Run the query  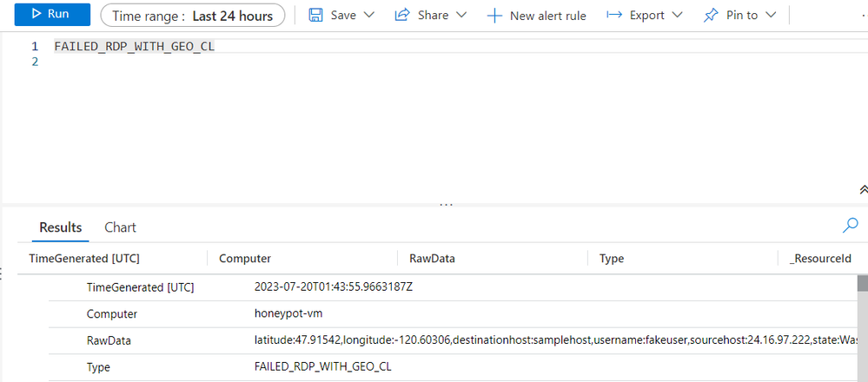click(52, 15)
